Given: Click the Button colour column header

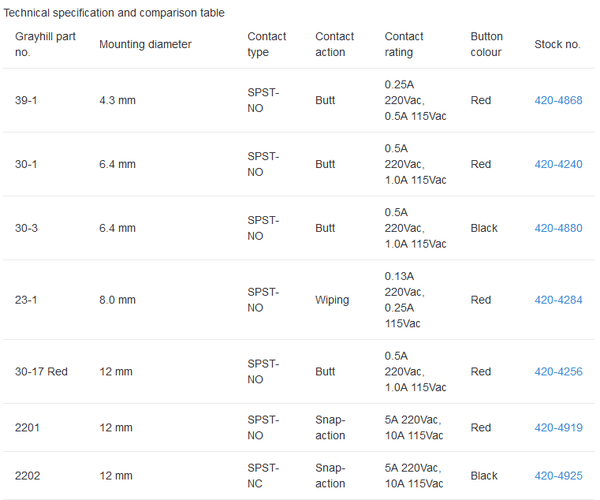Looking at the screenshot, I should click(487, 44).
